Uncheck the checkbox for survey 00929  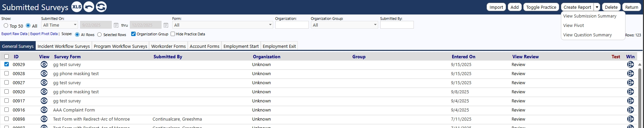pos(6,64)
